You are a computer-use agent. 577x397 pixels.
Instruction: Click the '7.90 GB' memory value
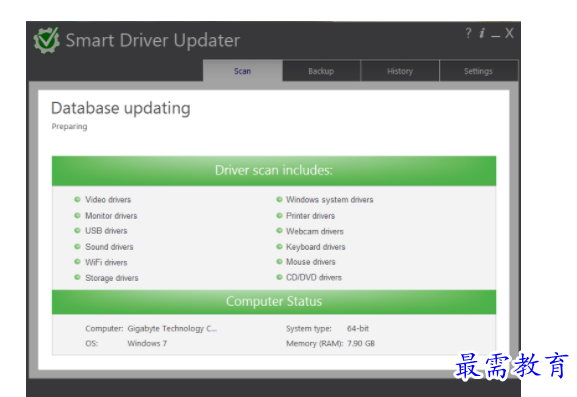(x=361, y=343)
